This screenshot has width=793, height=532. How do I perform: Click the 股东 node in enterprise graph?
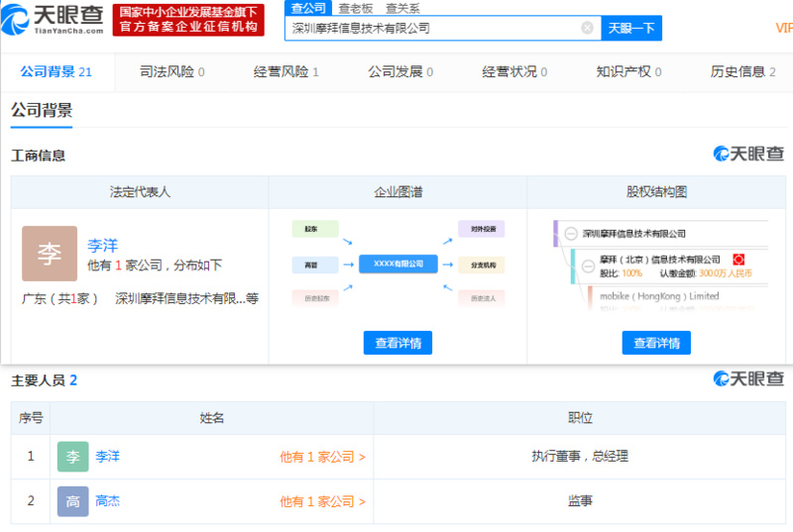point(315,229)
